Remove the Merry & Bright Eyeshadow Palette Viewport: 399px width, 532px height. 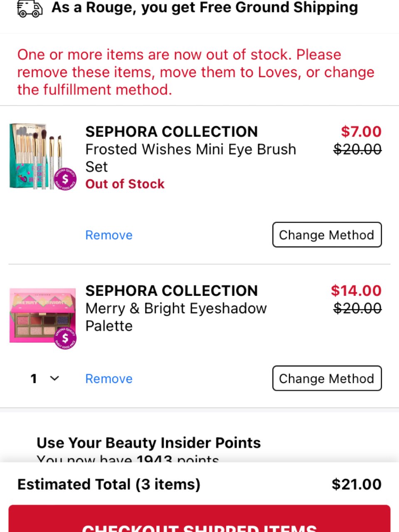(x=109, y=379)
